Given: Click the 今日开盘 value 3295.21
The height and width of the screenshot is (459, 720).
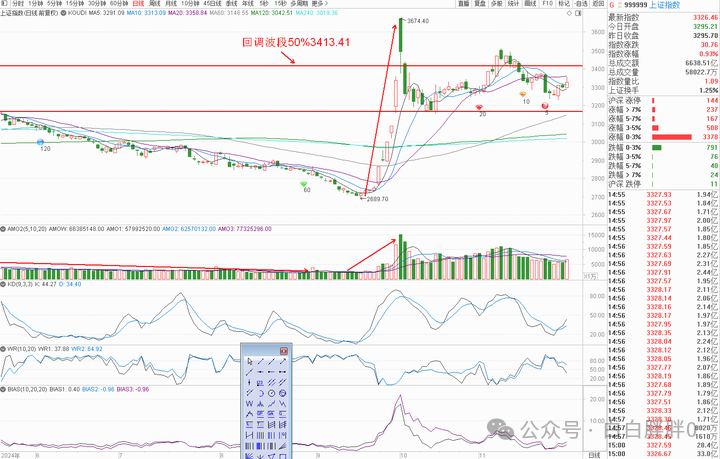Looking at the screenshot, I should 705,27.
